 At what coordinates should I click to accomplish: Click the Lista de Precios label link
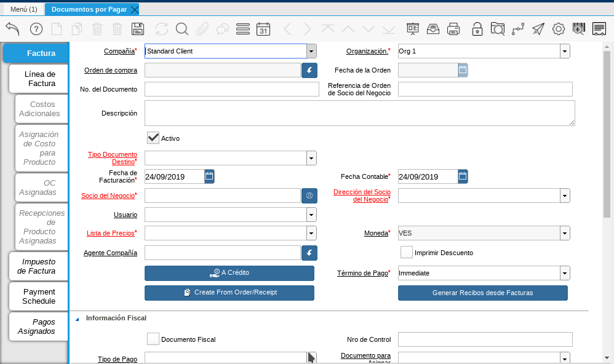click(110, 233)
